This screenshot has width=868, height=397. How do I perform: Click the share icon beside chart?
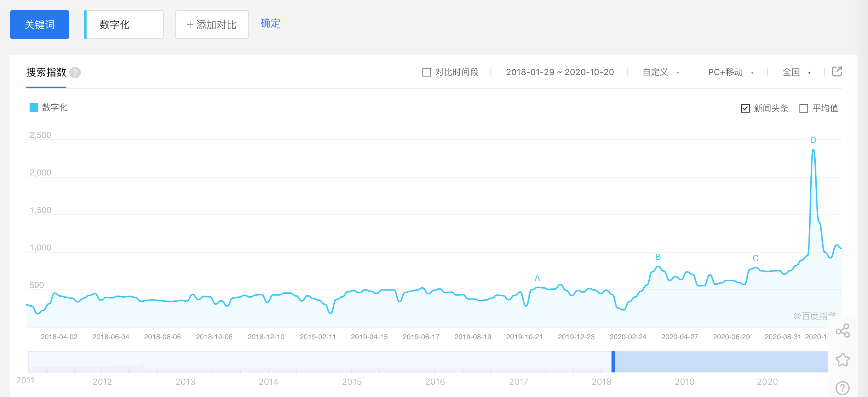click(x=842, y=331)
